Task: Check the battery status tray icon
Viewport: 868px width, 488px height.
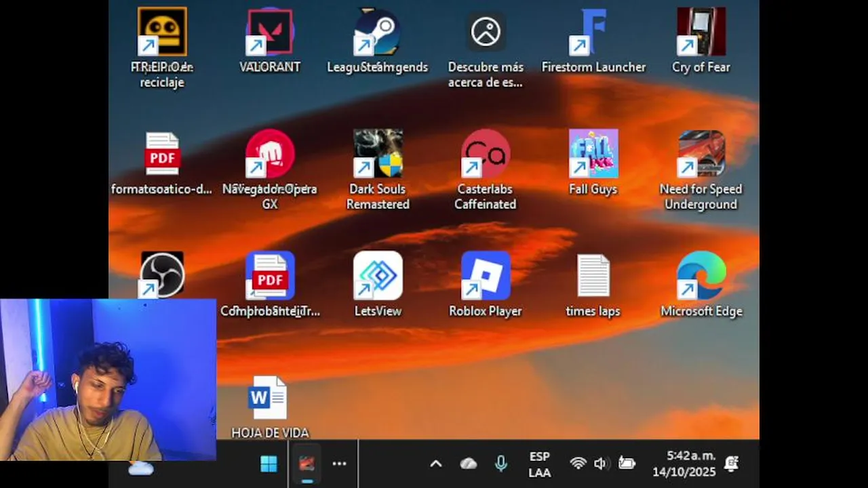Action: 627,464
